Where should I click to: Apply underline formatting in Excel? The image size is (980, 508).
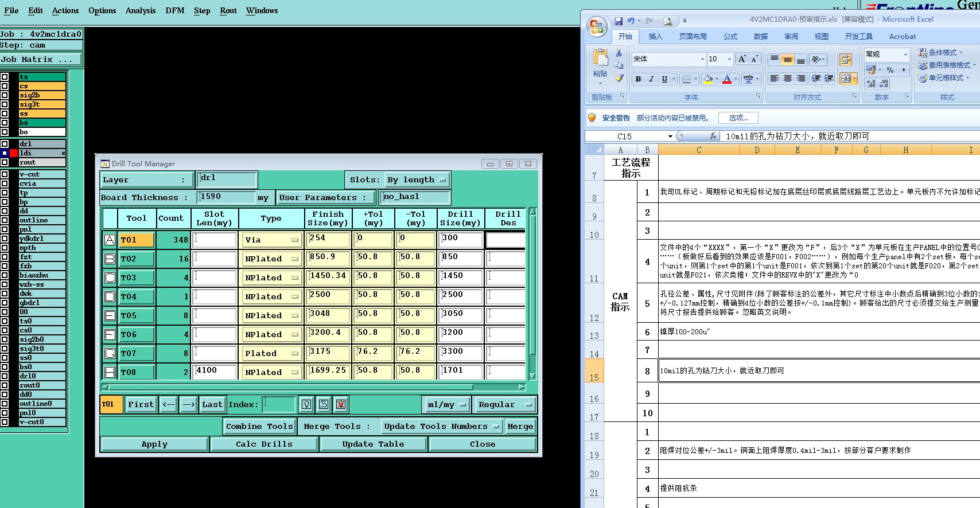point(664,79)
